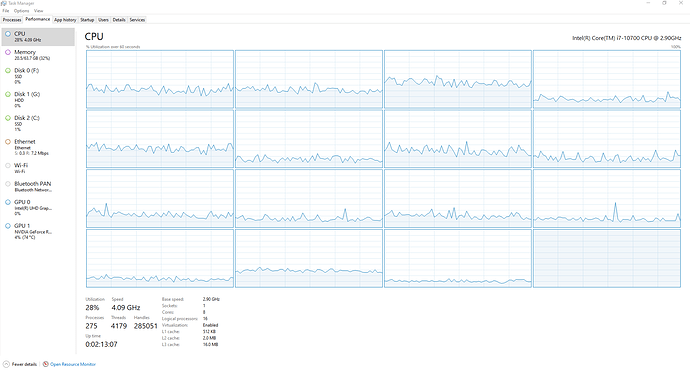Open the File menu
Screen dimensions: 690x373
point(6,11)
